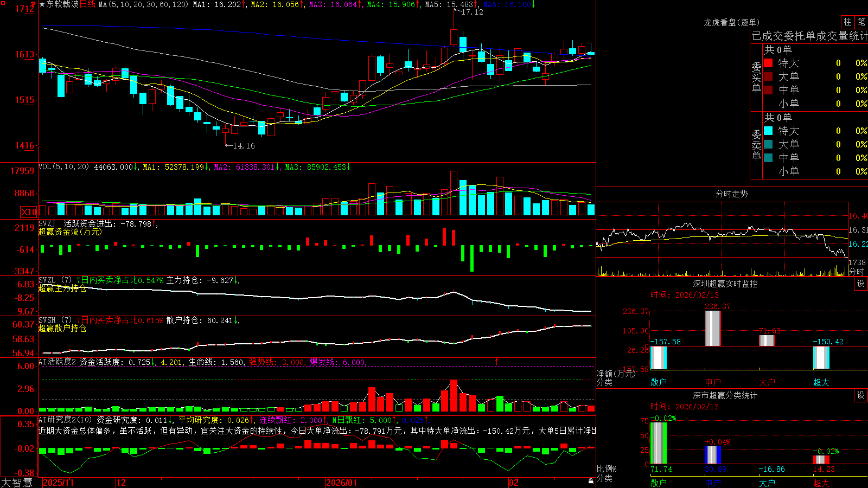This screenshot has height=488, width=868.
Task: Click the 龙虎看盘(逐单) panel title
Action: (732, 22)
